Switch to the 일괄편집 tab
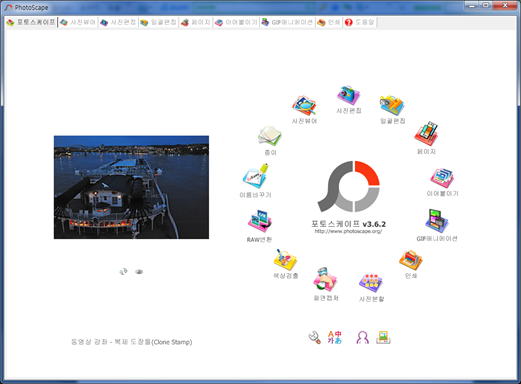The height and width of the screenshot is (384, 521). 158,22
